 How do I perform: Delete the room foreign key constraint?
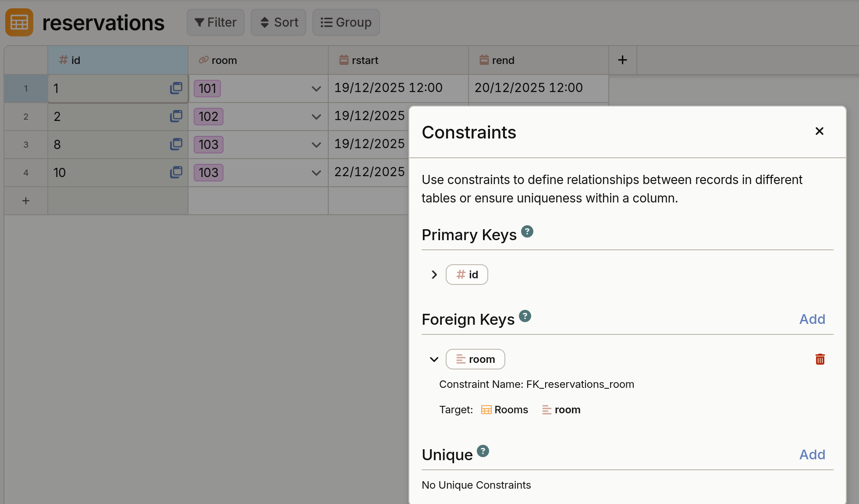click(x=820, y=359)
